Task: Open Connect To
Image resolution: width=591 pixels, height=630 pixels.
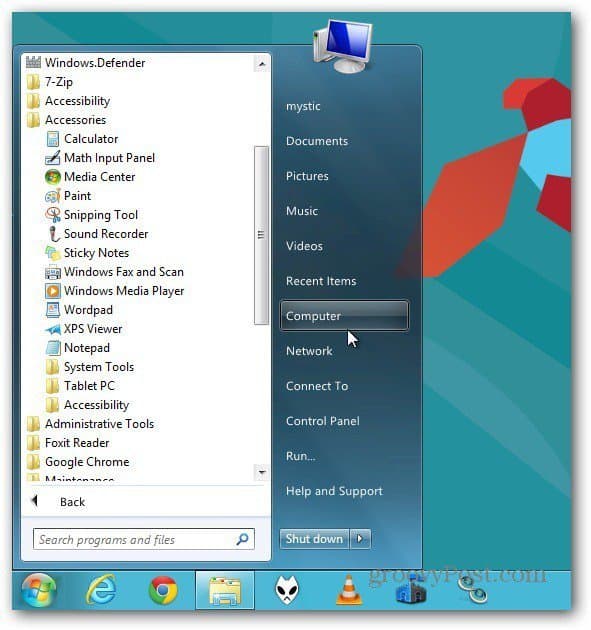Action: [317, 386]
